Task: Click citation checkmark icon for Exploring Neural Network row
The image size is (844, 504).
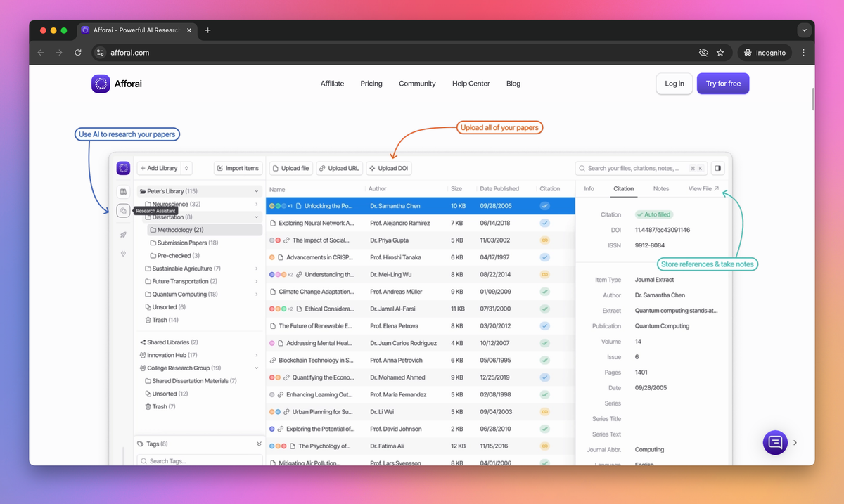Action: 544,223
